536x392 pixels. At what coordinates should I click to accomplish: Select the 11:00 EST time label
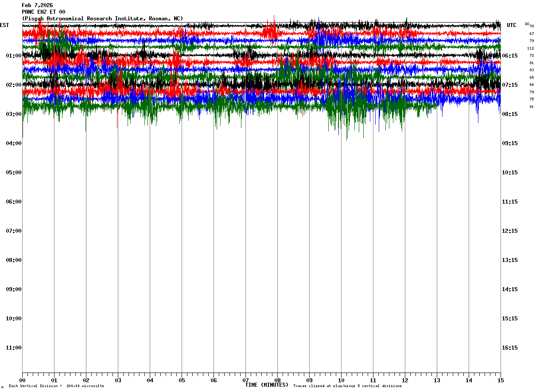tap(13, 348)
